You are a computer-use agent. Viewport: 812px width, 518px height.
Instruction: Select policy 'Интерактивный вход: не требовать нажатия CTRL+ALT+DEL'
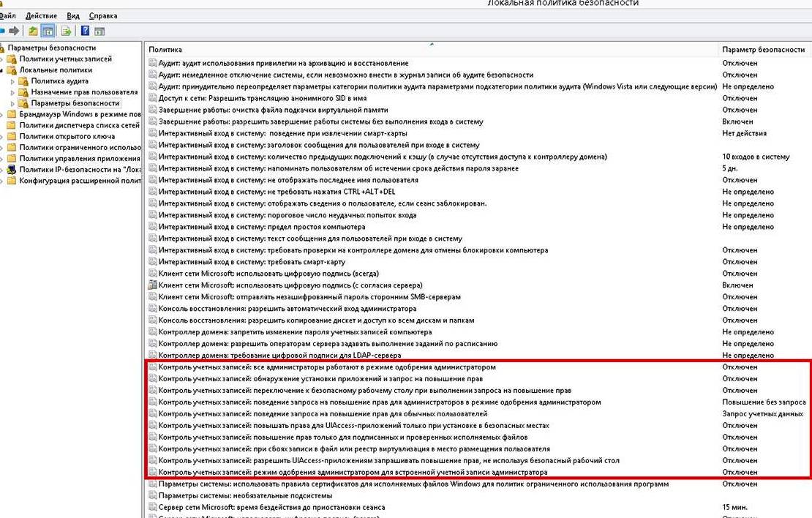pyautogui.click(x=282, y=192)
